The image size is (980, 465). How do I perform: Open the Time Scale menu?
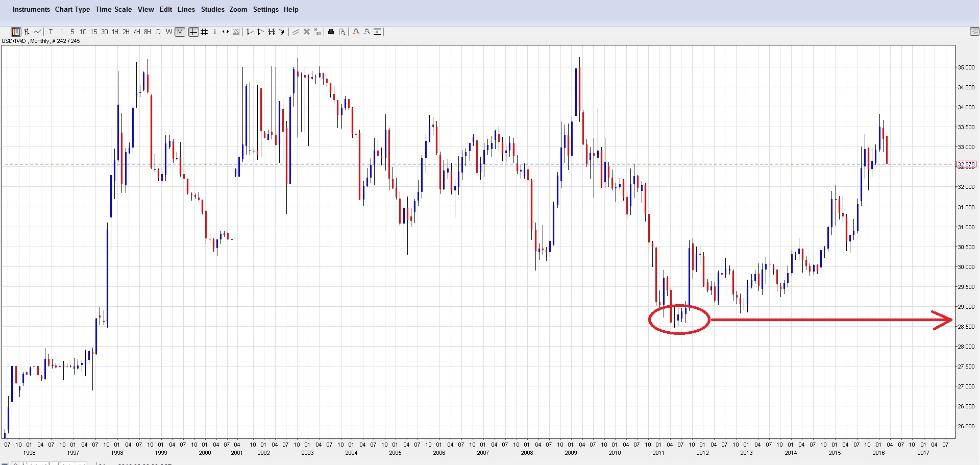(113, 9)
